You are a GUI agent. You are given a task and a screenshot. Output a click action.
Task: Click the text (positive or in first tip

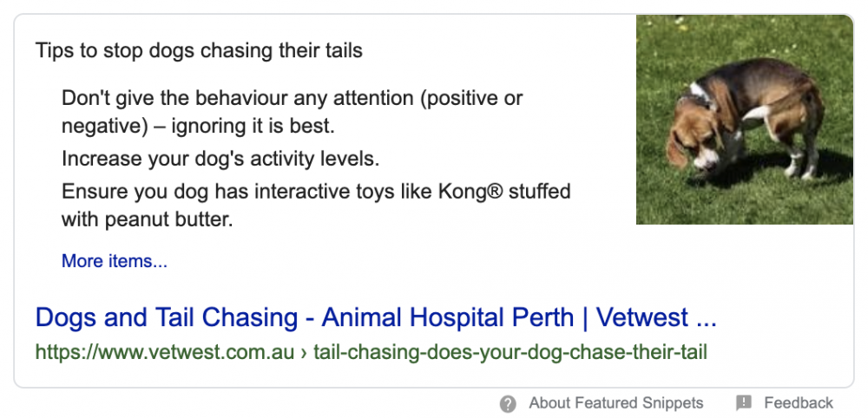[470, 98]
